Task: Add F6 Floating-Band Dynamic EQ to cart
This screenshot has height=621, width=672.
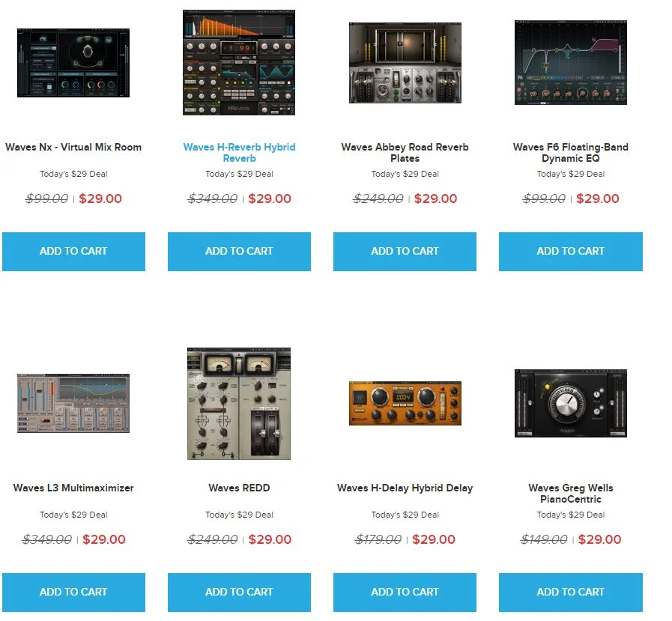Action: pyautogui.click(x=571, y=252)
